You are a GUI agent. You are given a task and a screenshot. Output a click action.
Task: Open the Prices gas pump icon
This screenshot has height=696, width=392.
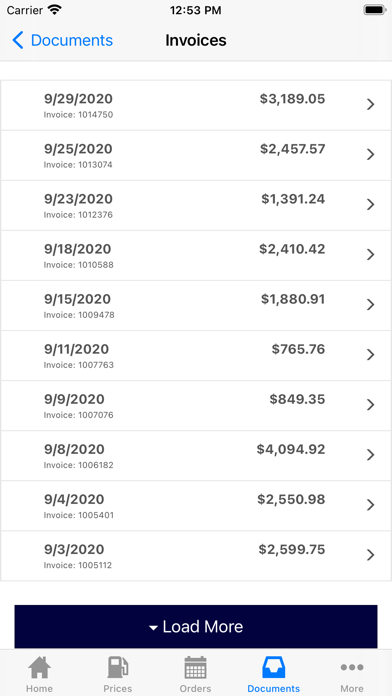point(118,667)
